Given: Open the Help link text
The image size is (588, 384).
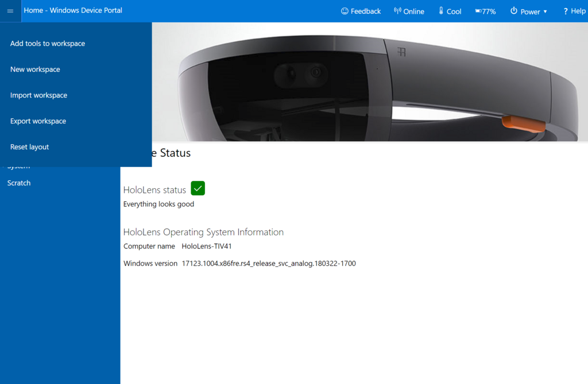Looking at the screenshot, I should 578,11.
